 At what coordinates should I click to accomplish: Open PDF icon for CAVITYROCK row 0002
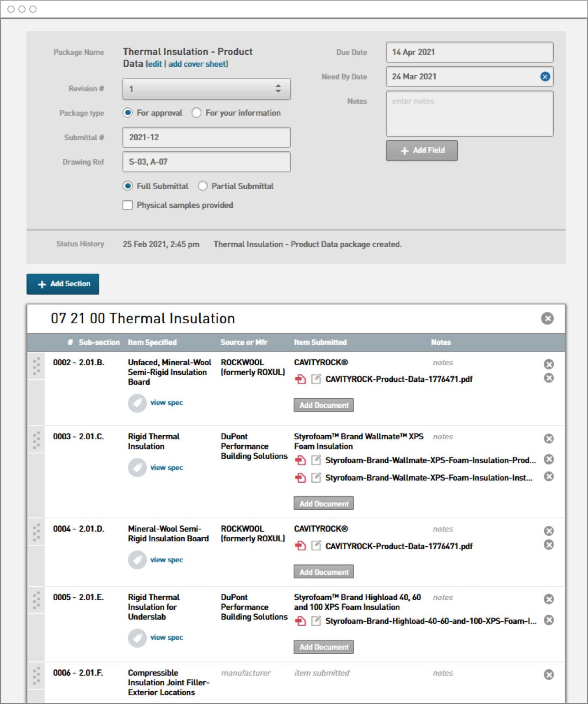(300, 379)
